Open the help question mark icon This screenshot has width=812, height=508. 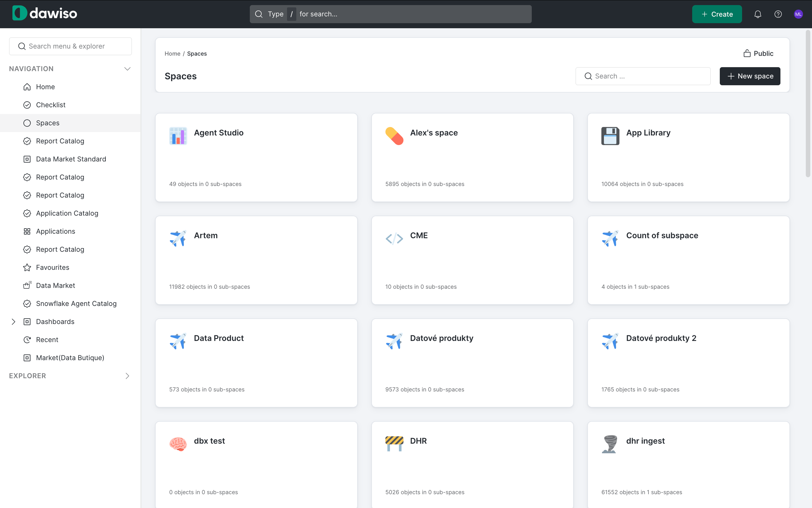(778, 14)
